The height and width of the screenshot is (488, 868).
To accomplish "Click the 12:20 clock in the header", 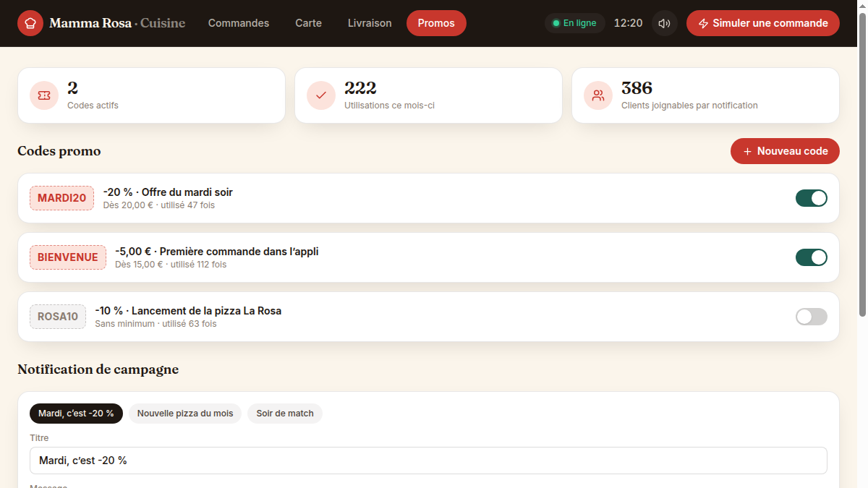I will pyautogui.click(x=628, y=23).
